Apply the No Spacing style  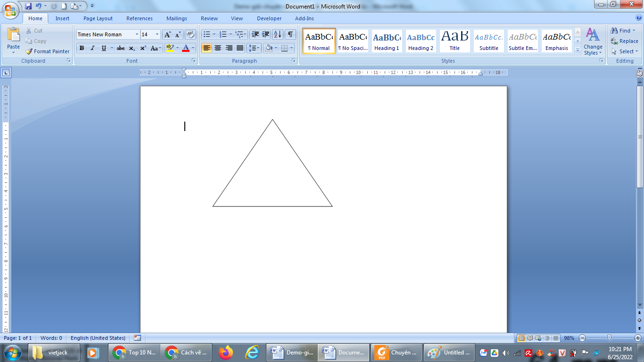point(353,41)
